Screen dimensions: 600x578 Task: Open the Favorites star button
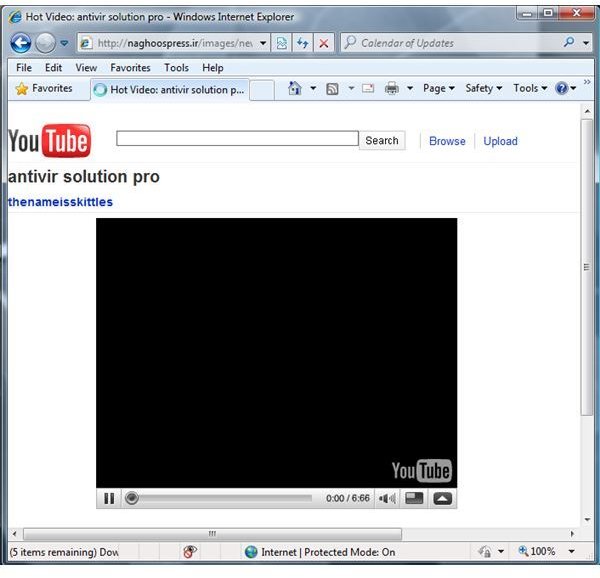click(x=44, y=88)
